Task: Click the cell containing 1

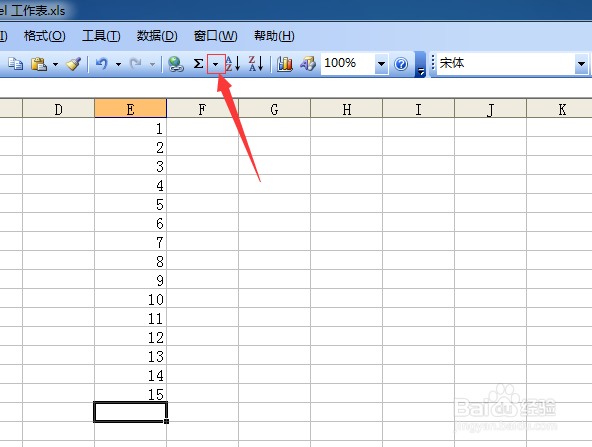Action: pos(130,128)
